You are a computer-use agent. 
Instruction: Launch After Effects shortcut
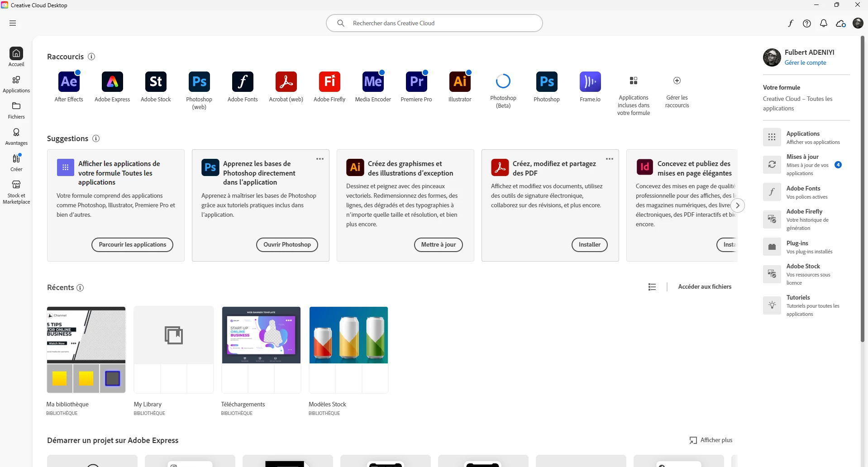tap(69, 81)
